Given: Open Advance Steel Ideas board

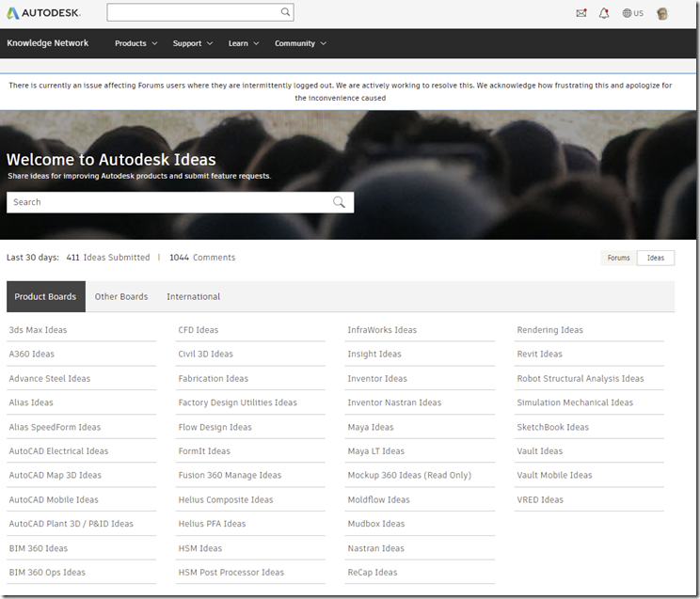Looking at the screenshot, I should pyautogui.click(x=50, y=379).
